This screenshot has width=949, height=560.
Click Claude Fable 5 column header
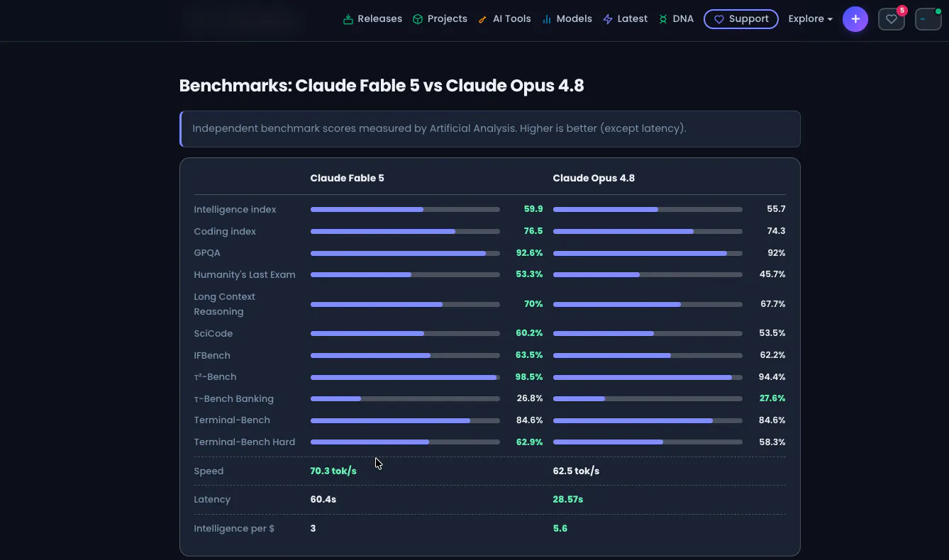pyautogui.click(x=347, y=178)
